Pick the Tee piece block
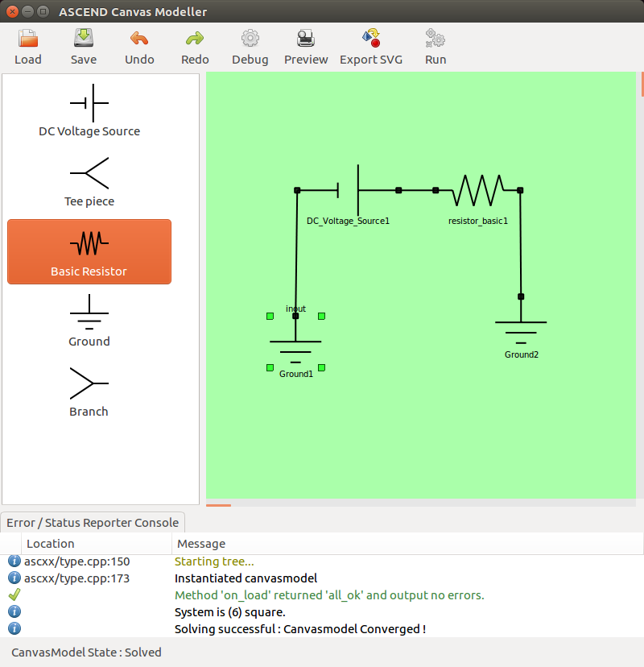644x667 pixels. coord(89,182)
